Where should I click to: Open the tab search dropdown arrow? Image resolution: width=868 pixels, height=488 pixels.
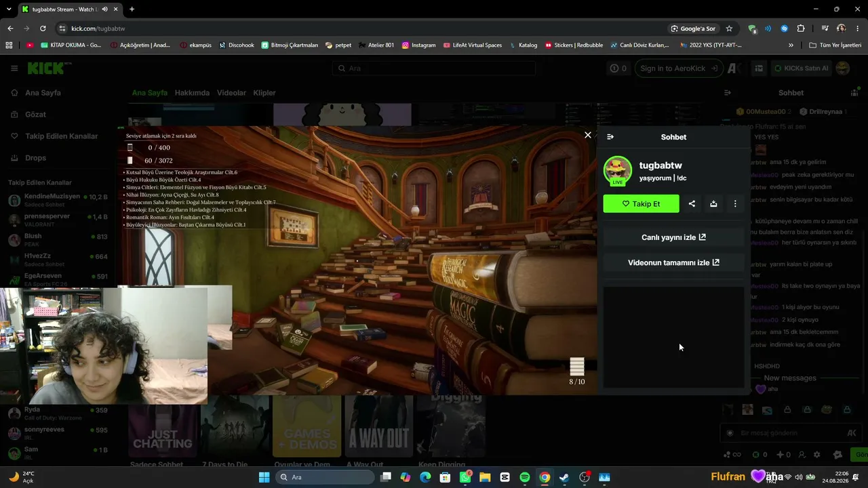[9, 9]
